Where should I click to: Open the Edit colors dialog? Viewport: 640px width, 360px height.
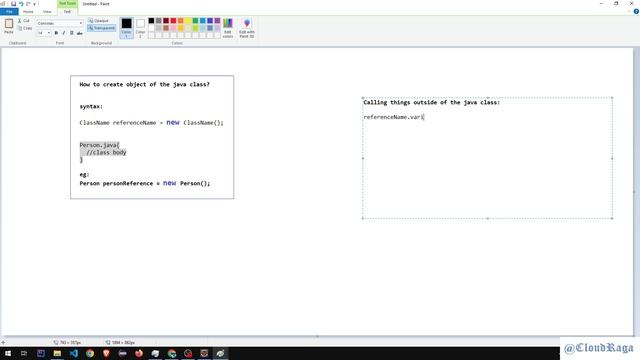coord(228,28)
